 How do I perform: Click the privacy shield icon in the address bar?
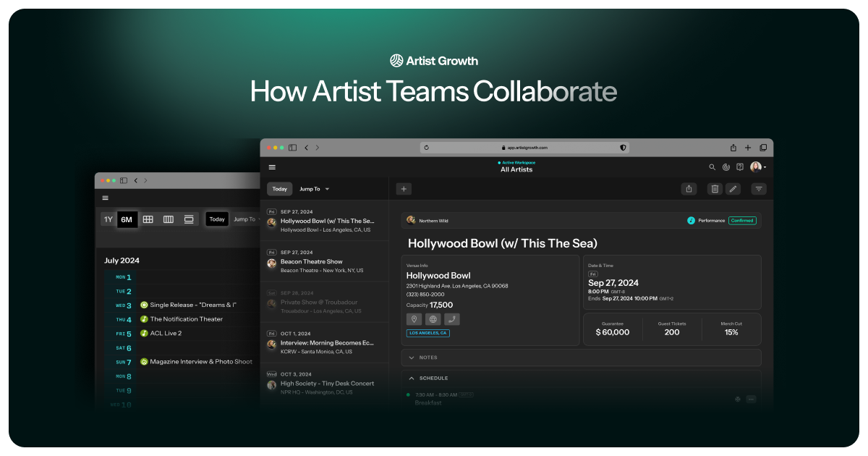coord(623,148)
